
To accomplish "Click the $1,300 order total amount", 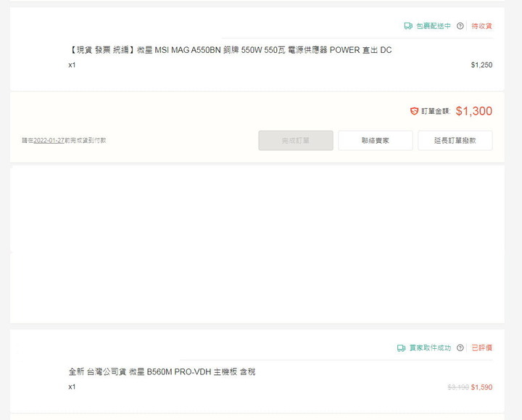I will pyautogui.click(x=474, y=111).
